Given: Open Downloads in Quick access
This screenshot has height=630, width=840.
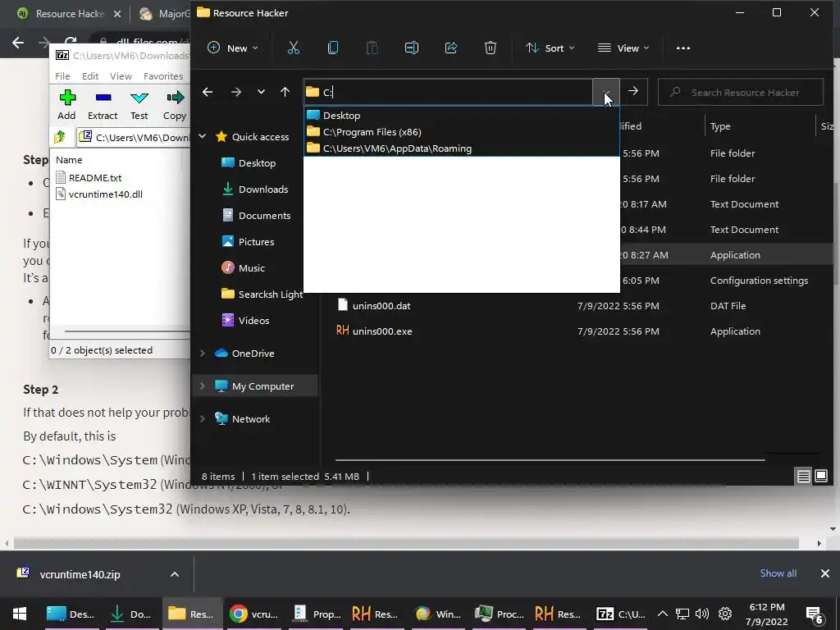Looking at the screenshot, I should [x=263, y=189].
